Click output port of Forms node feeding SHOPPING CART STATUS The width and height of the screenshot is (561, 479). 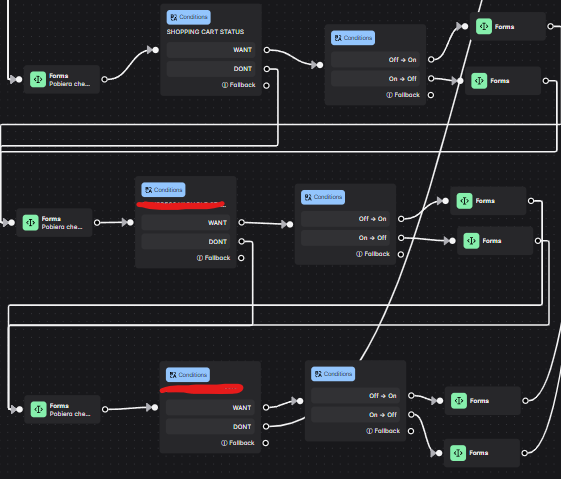click(x=104, y=79)
